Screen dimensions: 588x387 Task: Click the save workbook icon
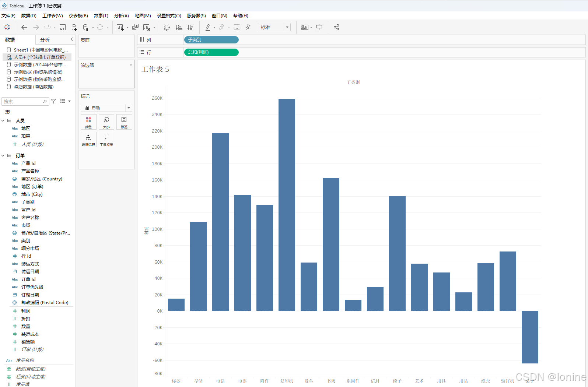[63, 27]
